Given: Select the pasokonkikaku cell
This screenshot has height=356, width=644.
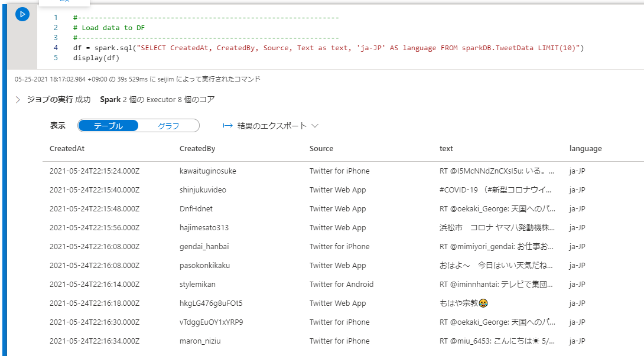Looking at the screenshot, I should tap(204, 265).
